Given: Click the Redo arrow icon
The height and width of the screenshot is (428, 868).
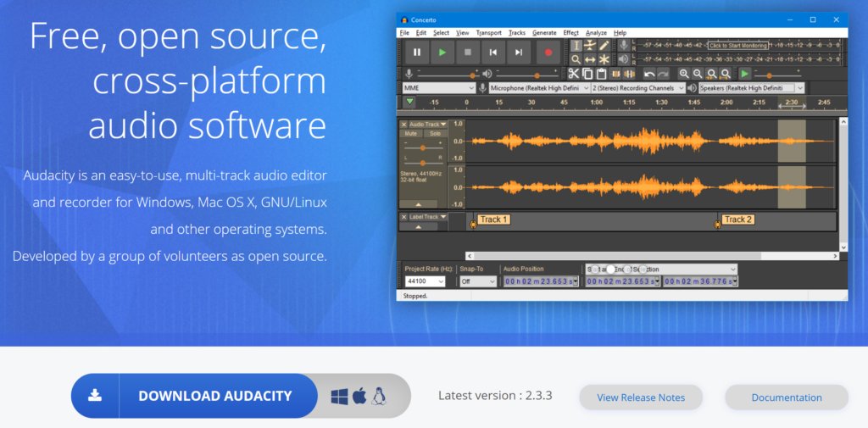Looking at the screenshot, I should tap(663, 74).
